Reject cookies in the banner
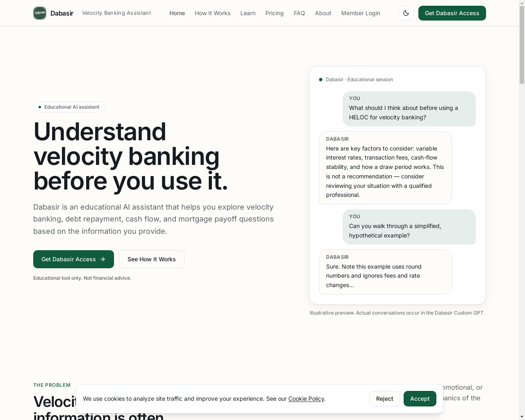Screen dimensions: 525x420 pos(385,399)
